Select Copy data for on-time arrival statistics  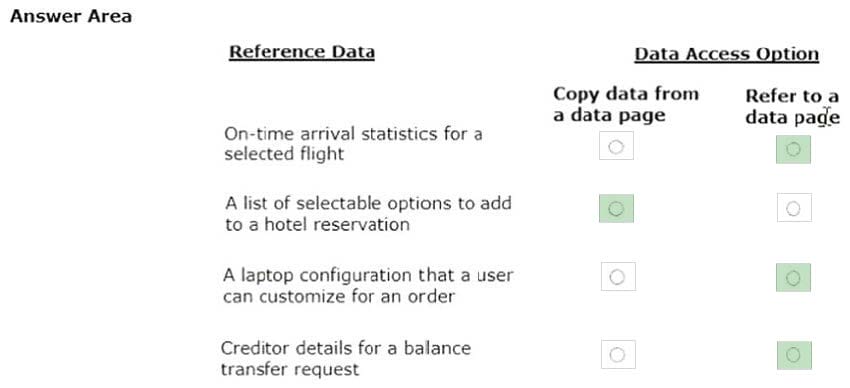(616, 146)
